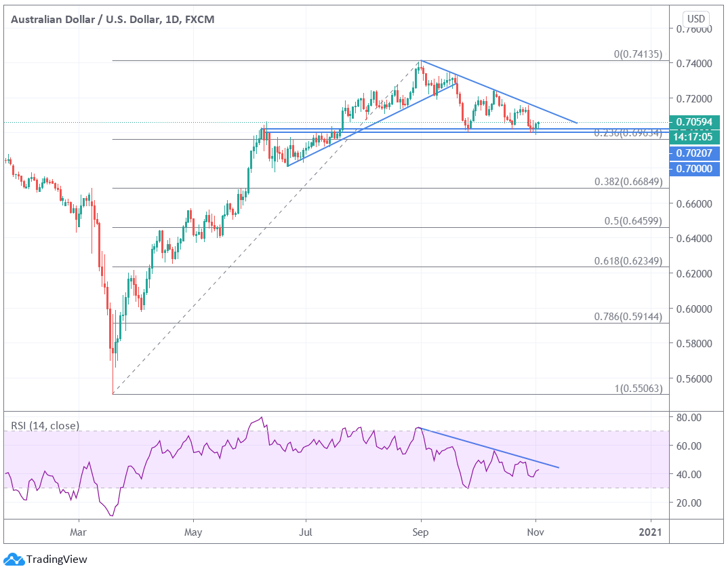Click the Sep marker on the time axis
The height and width of the screenshot is (569, 728).
(x=421, y=533)
